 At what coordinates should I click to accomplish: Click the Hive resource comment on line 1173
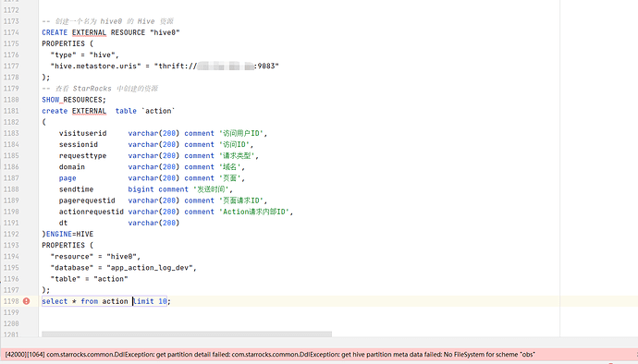coord(108,21)
